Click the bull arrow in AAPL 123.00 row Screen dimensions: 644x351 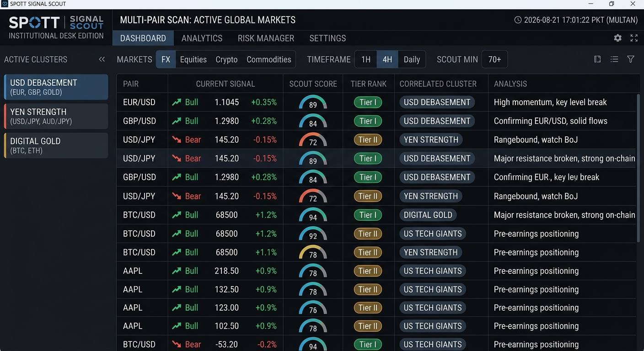tap(177, 308)
